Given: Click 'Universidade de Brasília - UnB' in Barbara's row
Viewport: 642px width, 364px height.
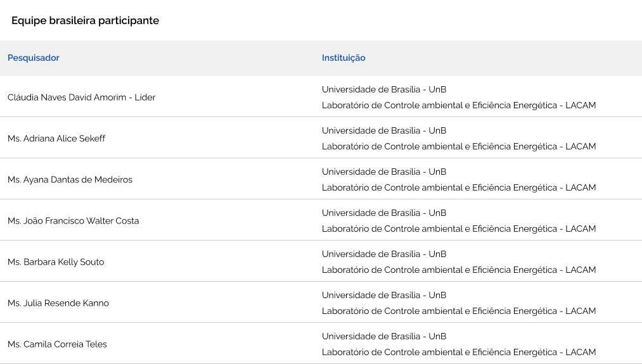Looking at the screenshot, I should coord(384,254).
